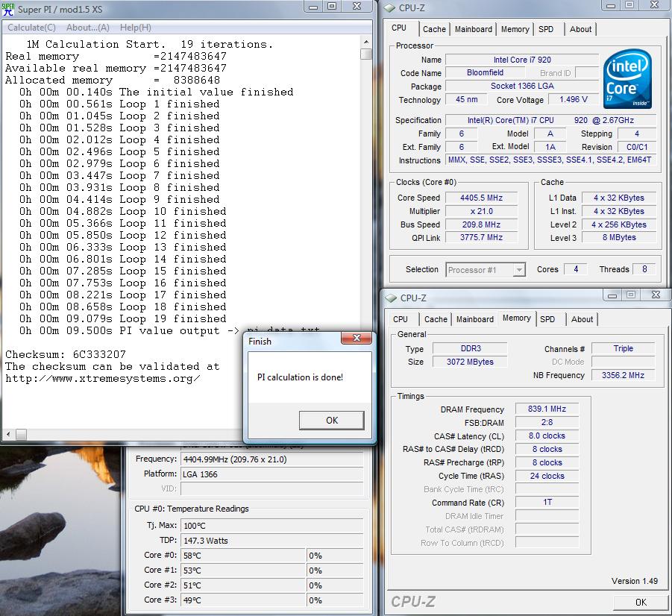The width and height of the screenshot is (672, 616).
Task: Select Memory tab in lower CPU-Z window
Action: [x=516, y=318]
